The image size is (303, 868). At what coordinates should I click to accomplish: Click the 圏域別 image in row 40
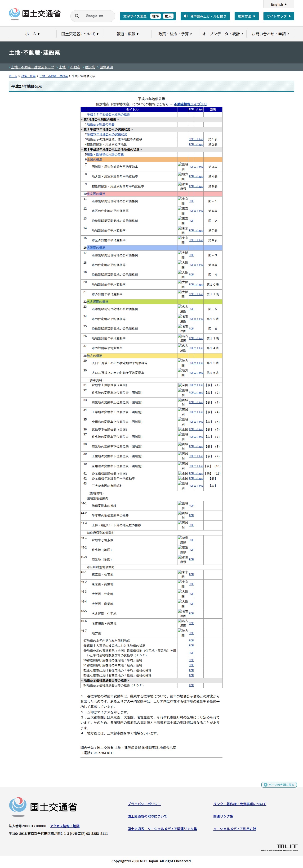pyautogui.click(x=183, y=466)
